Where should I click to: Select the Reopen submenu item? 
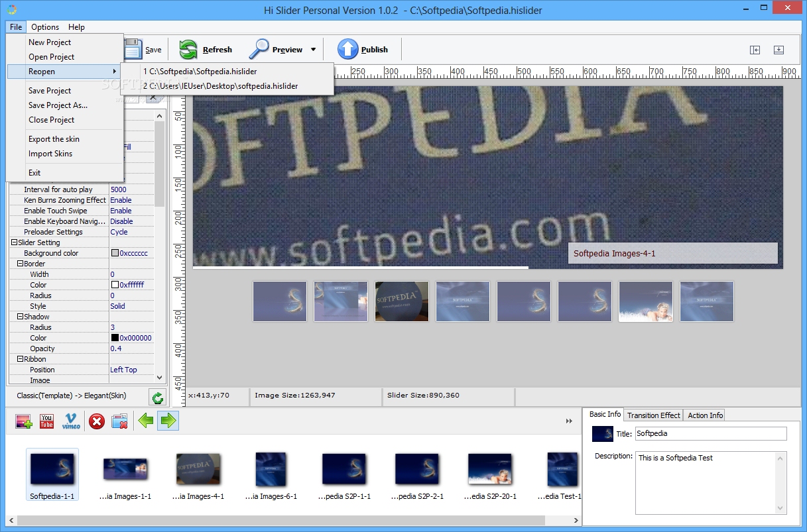pos(65,72)
